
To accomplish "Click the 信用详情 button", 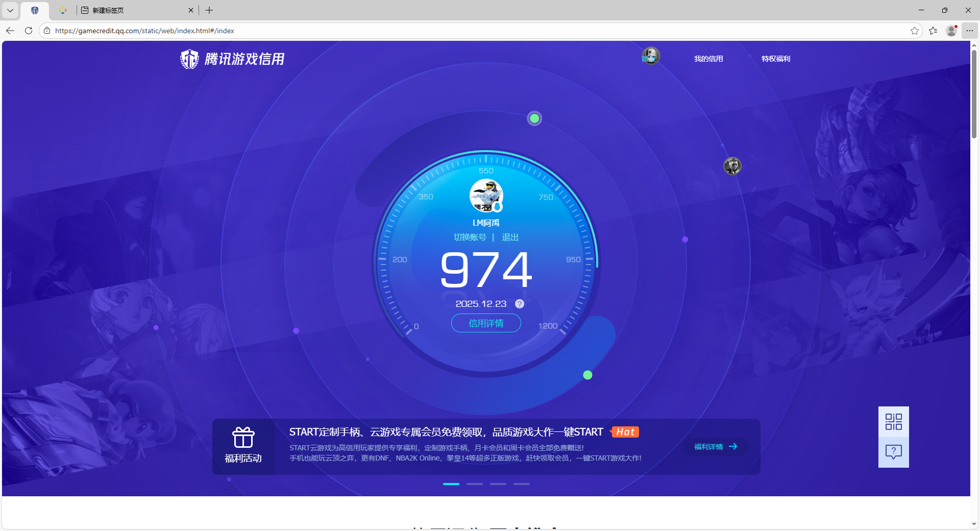I will (485, 323).
